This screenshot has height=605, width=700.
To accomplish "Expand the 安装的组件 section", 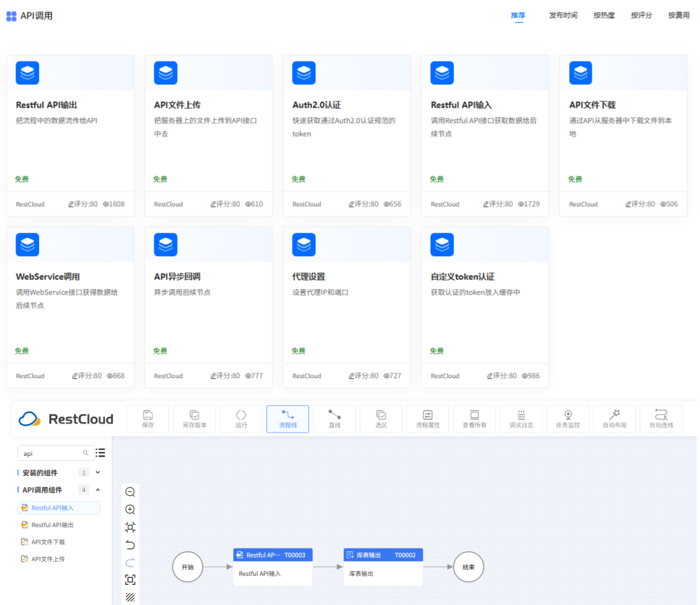I will coord(98,472).
